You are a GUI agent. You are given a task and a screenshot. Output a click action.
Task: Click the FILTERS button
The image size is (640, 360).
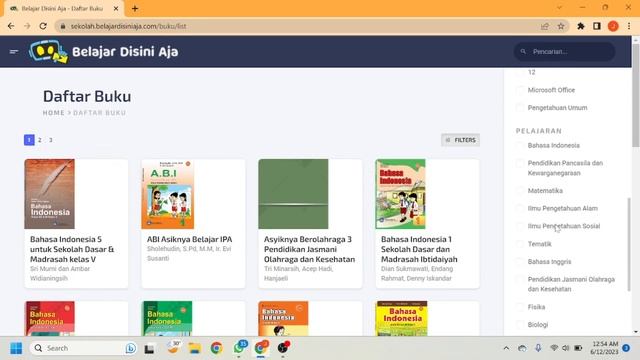point(460,140)
